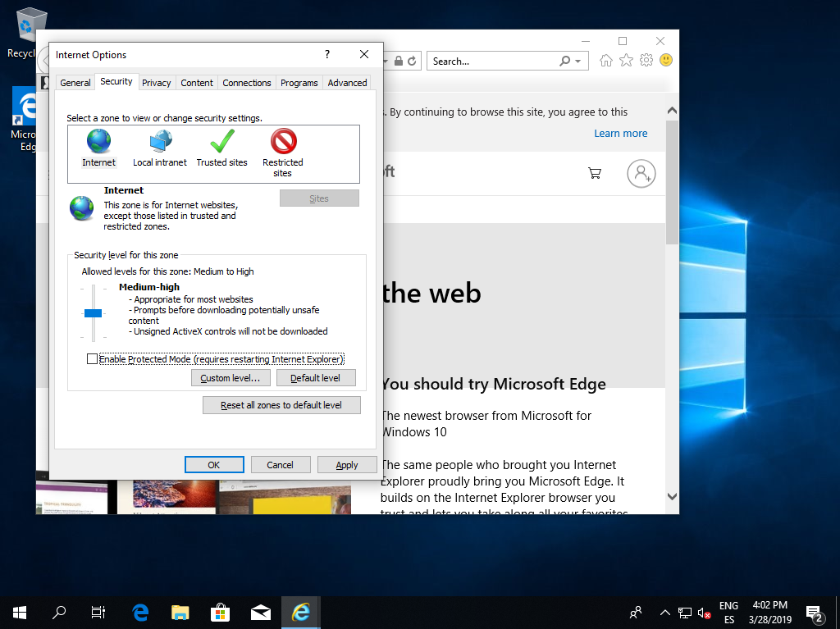Screen dimensions: 840x629
Task: Open the shopping cart on Microsoft page
Action: coord(595,173)
